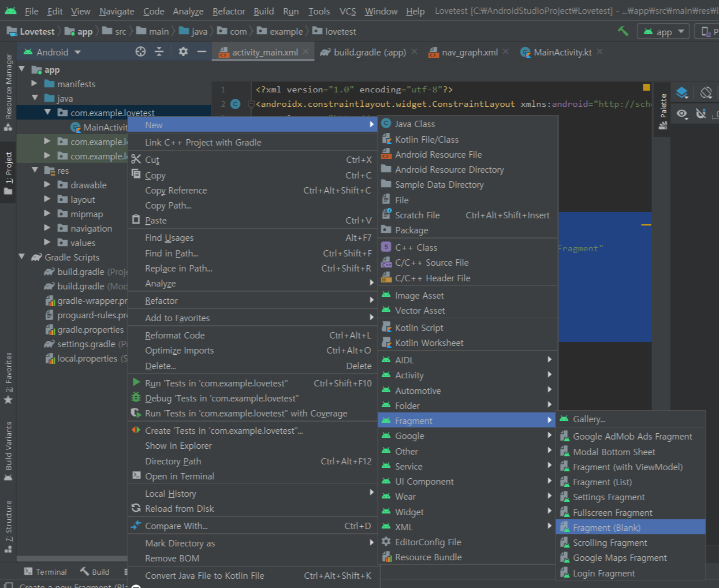The height and width of the screenshot is (588, 719).
Task: Close the build.gradle (:app) tab
Action: click(x=414, y=51)
